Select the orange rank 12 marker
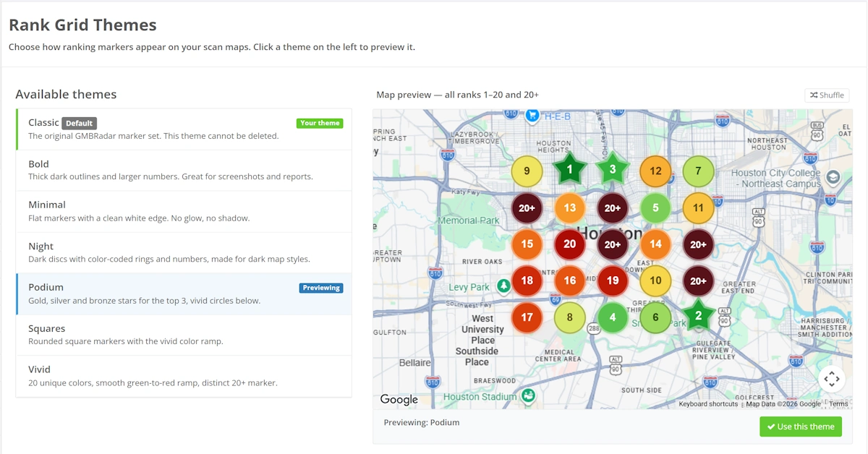The image size is (868, 454). 655,171
